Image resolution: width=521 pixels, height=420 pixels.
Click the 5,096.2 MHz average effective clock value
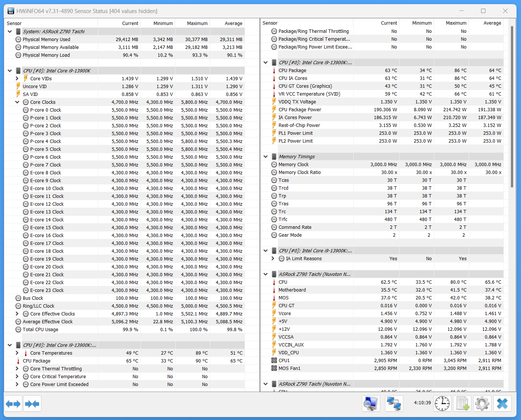point(125,322)
